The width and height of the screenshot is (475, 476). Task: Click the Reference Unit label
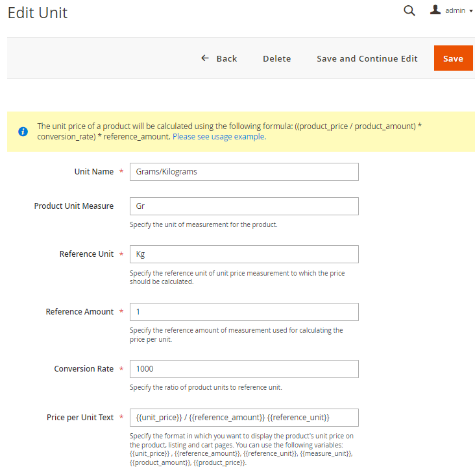point(86,254)
